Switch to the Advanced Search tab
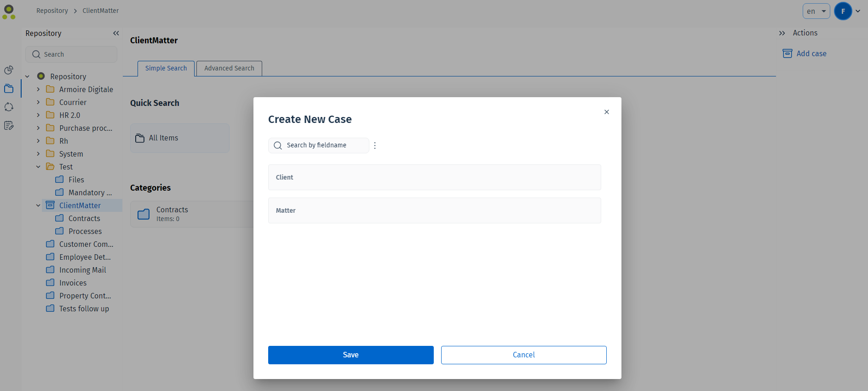The width and height of the screenshot is (868, 391). tap(229, 68)
